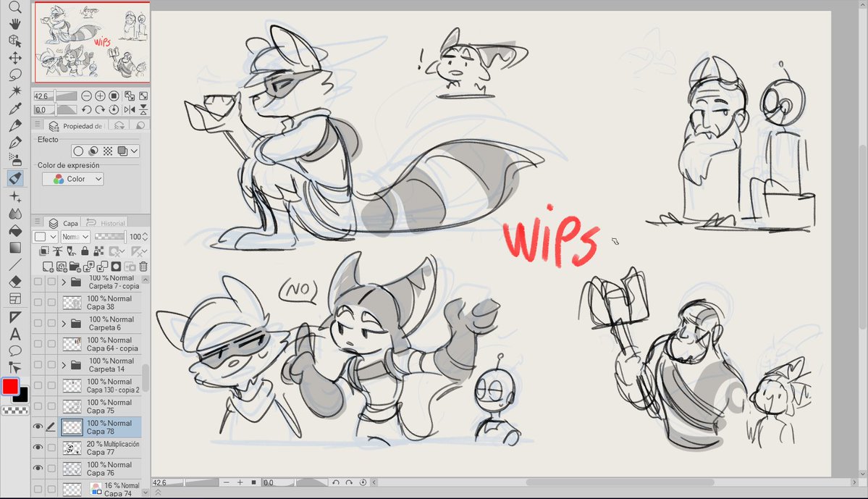Select the Pen tool
This screenshot has width=868, height=499.
pyautogui.click(x=15, y=126)
